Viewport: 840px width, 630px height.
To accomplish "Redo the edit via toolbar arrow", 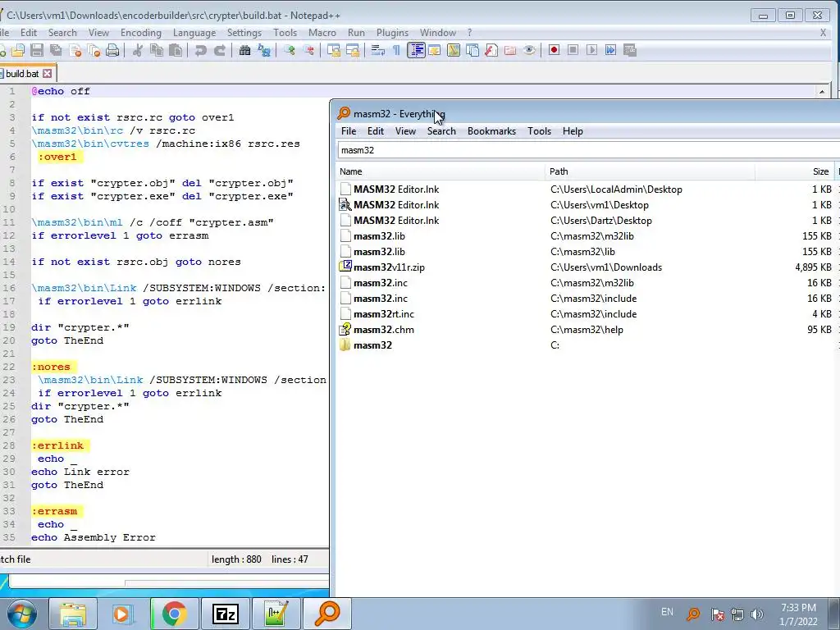I will (220, 50).
